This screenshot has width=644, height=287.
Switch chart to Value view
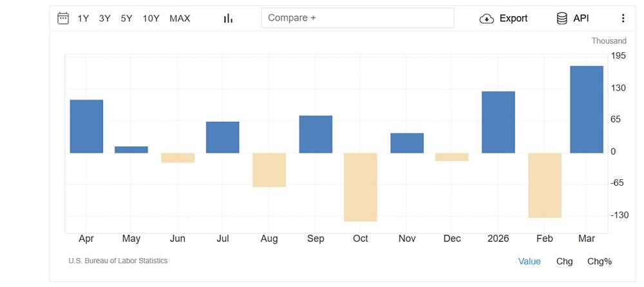(x=529, y=261)
